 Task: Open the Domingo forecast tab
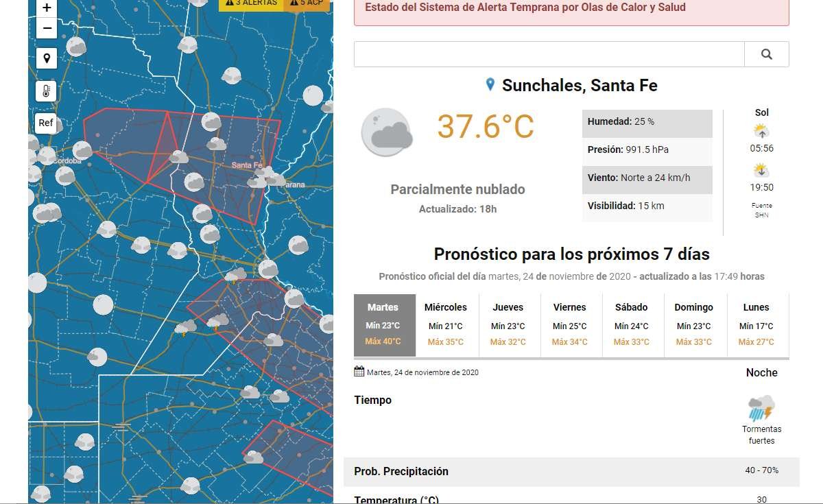[x=693, y=324]
